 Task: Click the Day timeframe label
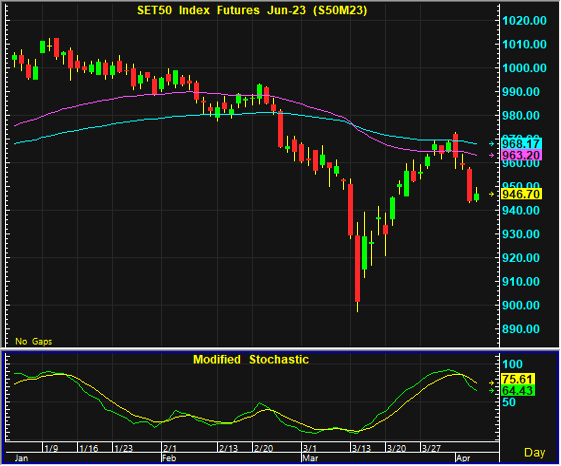click(x=535, y=453)
